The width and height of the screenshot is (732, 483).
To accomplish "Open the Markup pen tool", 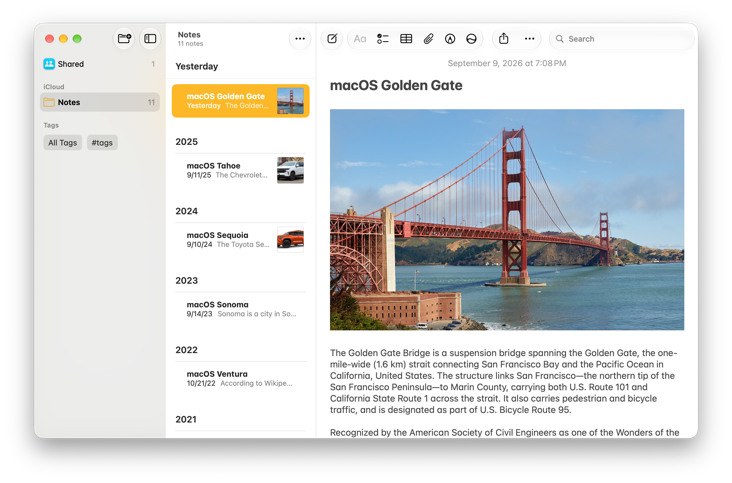I will (450, 39).
